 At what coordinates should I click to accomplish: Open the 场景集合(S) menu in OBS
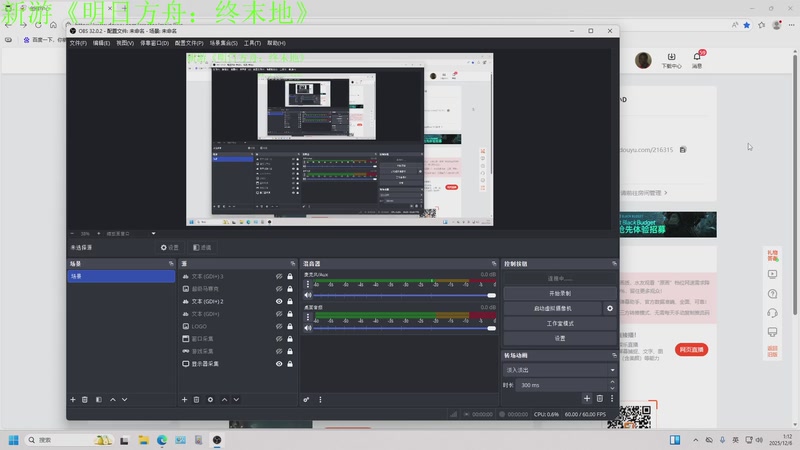tap(223, 43)
